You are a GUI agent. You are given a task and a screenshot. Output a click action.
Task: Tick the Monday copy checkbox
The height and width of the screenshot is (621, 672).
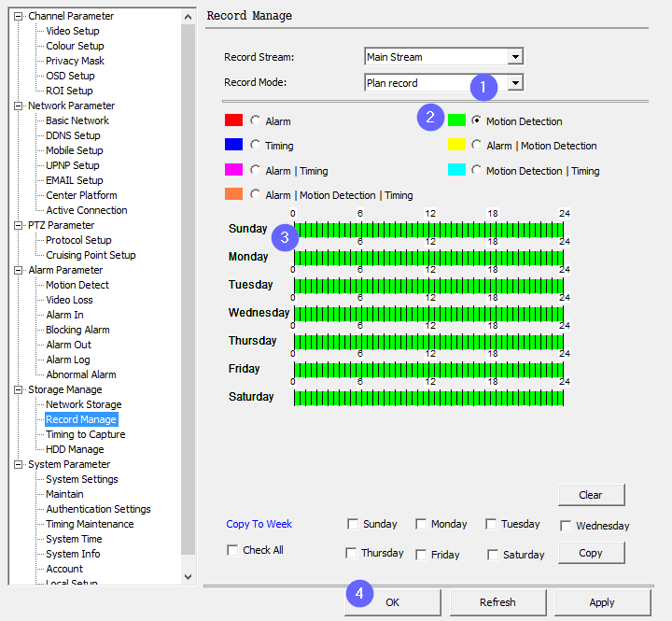point(421,524)
